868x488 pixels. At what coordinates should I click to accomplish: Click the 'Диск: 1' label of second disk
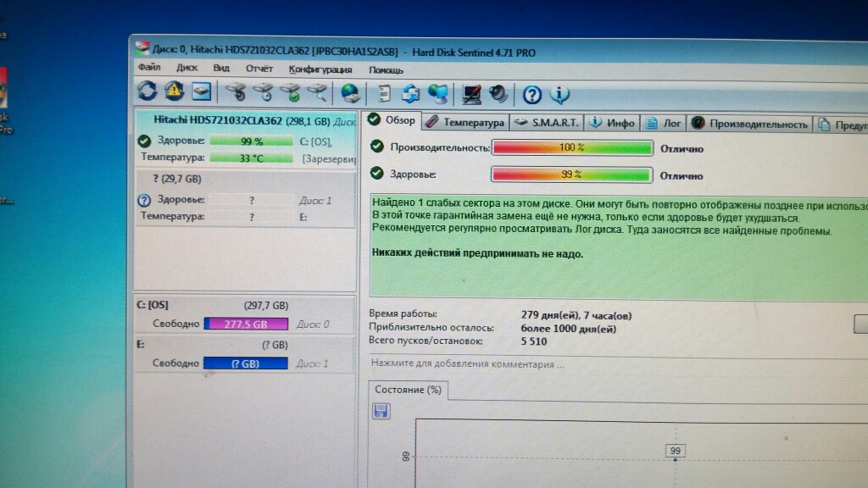315,200
